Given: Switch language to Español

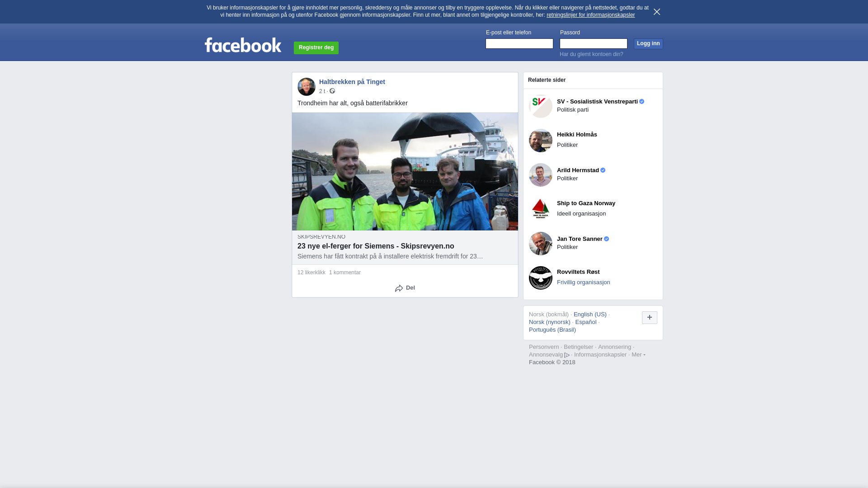Looking at the screenshot, I should pyautogui.click(x=585, y=322).
